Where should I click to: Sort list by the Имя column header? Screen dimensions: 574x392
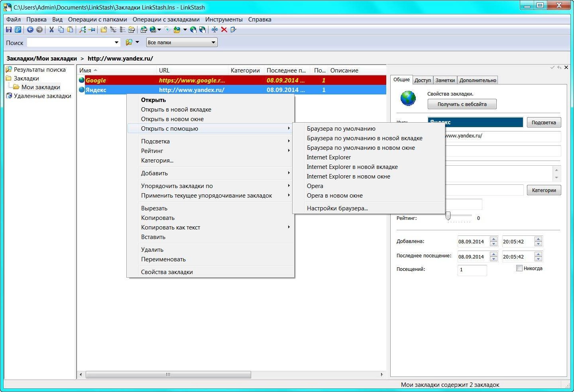click(x=116, y=71)
